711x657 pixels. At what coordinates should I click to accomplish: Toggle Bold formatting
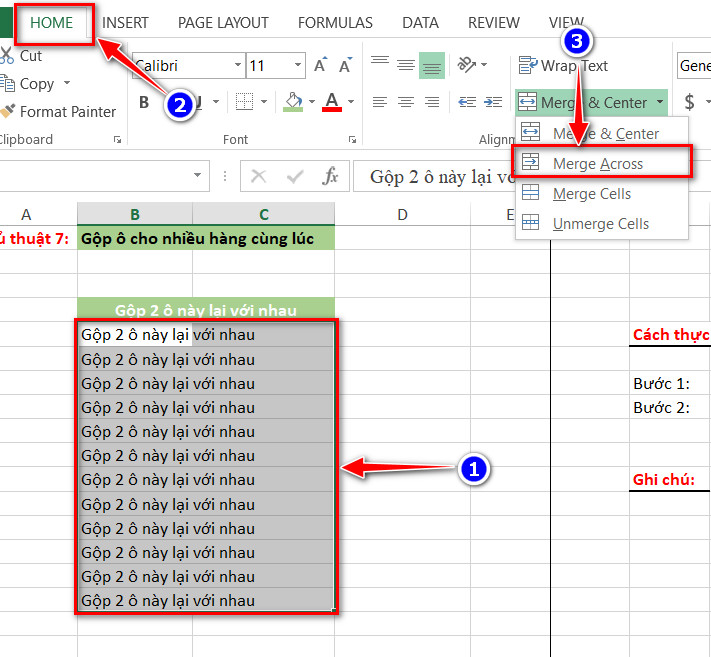pos(144,102)
